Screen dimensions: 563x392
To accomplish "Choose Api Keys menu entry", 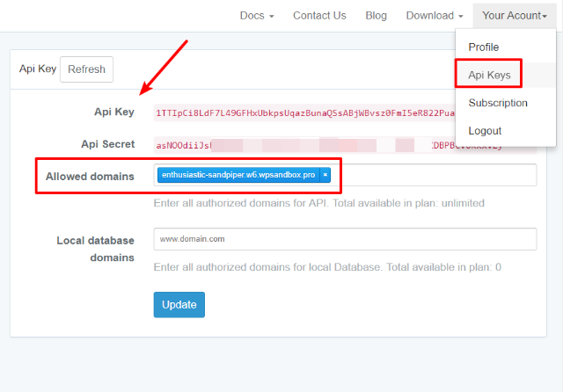I will (x=489, y=75).
